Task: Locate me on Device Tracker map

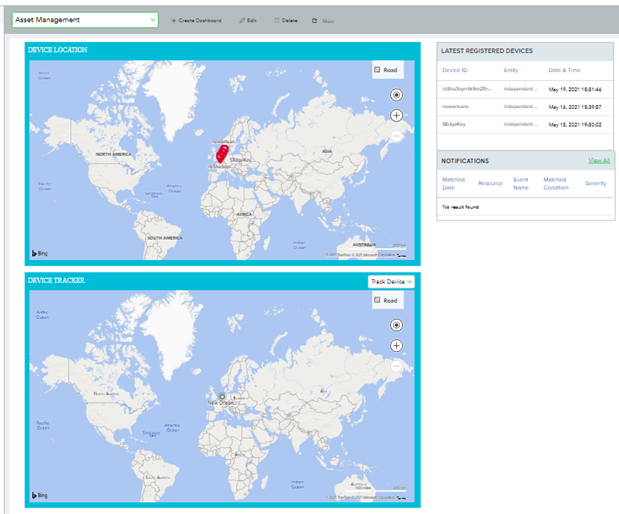Action: click(397, 325)
